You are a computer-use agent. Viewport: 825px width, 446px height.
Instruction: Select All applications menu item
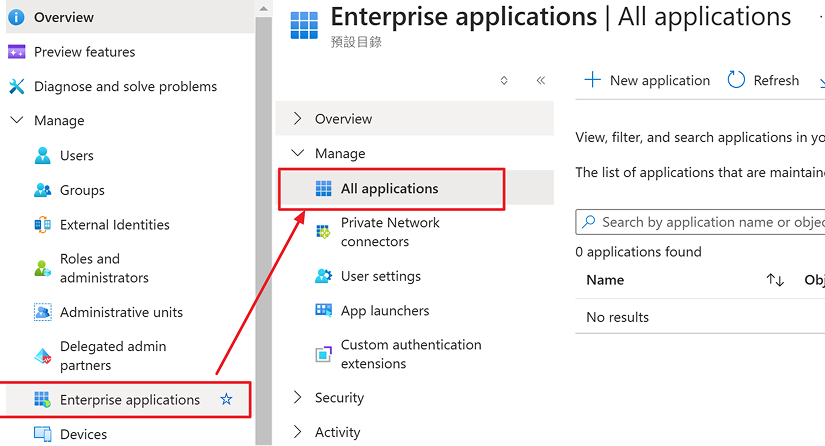(x=389, y=188)
